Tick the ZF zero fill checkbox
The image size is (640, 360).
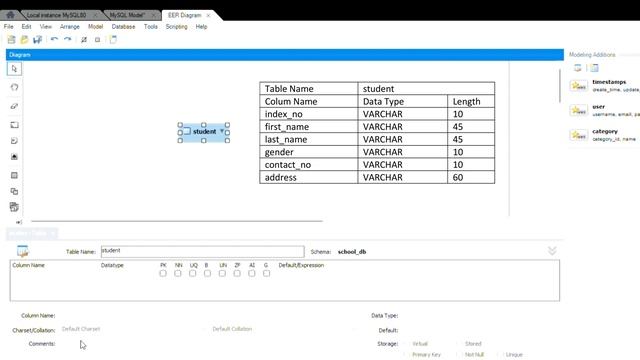(x=237, y=273)
